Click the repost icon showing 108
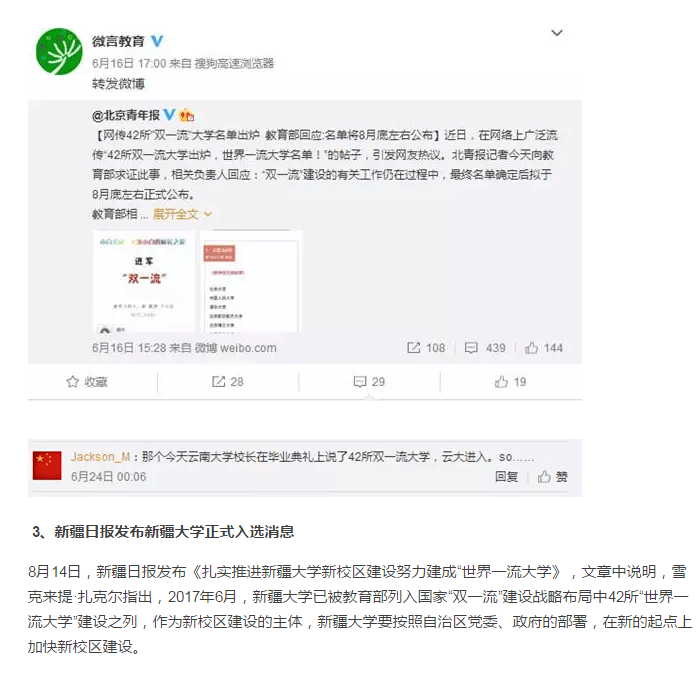The image size is (698, 677). coord(426,348)
